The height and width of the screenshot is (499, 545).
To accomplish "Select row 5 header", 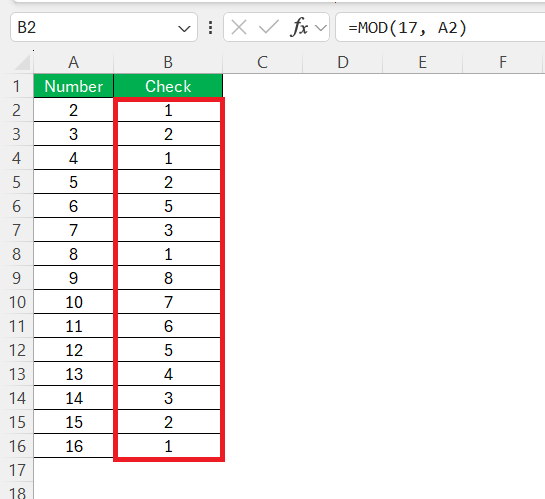I will point(17,182).
